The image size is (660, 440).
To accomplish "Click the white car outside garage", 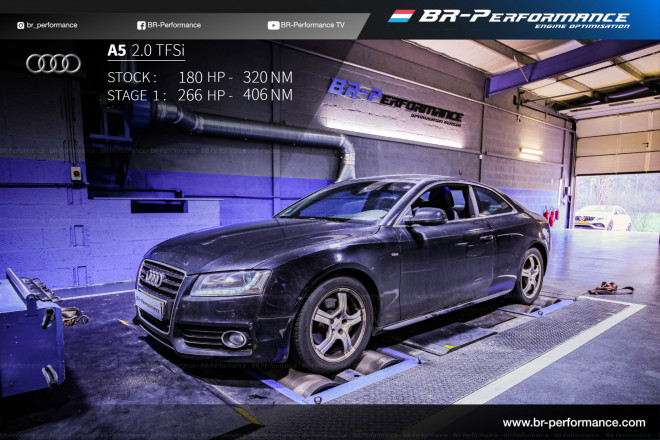I will click(602, 219).
